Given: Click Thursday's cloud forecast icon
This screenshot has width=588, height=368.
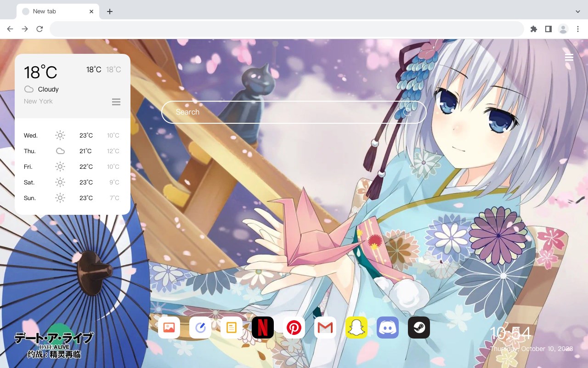Looking at the screenshot, I should pyautogui.click(x=60, y=151).
